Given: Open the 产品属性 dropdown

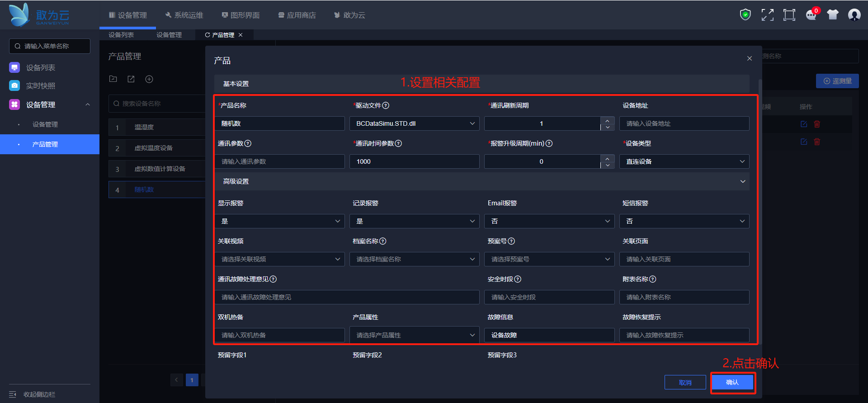Looking at the screenshot, I should [414, 335].
